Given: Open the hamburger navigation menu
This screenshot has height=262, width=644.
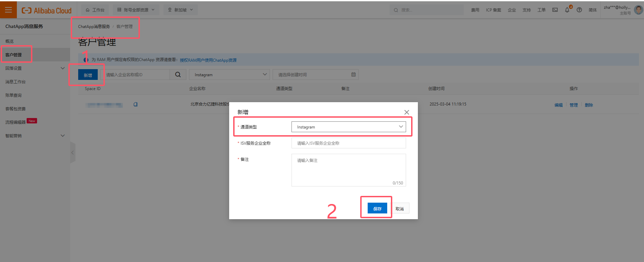Looking at the screenshot, I should (8, 10).
